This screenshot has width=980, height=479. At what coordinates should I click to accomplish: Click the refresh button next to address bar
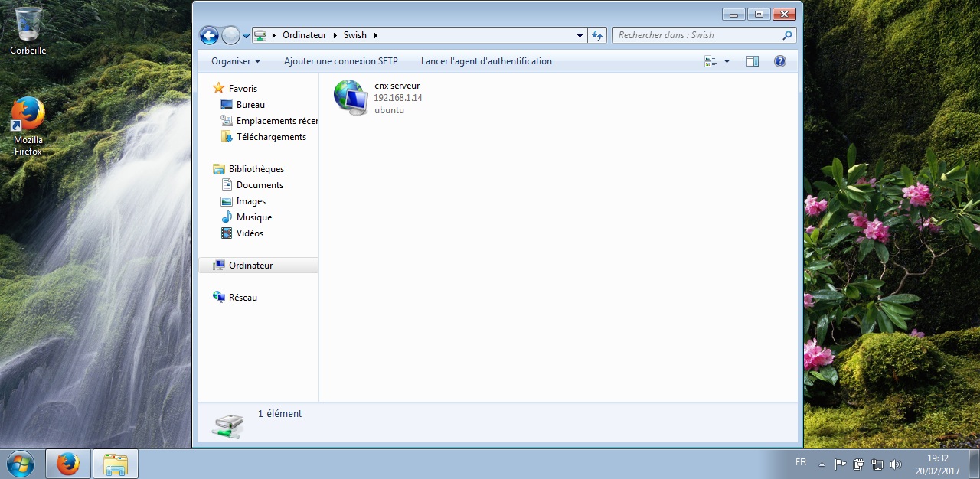pyautogui.click(x=598, y=35)
